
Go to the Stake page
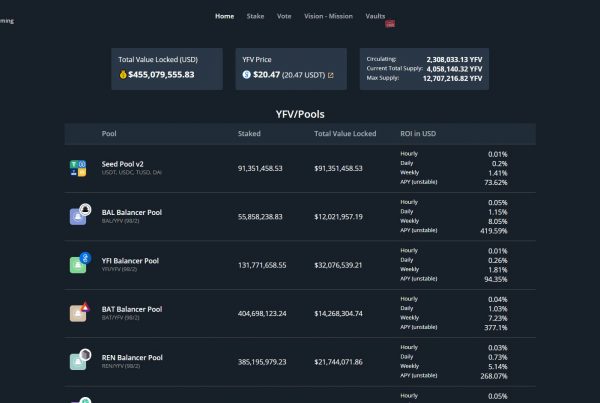click(x=255, y=16)
